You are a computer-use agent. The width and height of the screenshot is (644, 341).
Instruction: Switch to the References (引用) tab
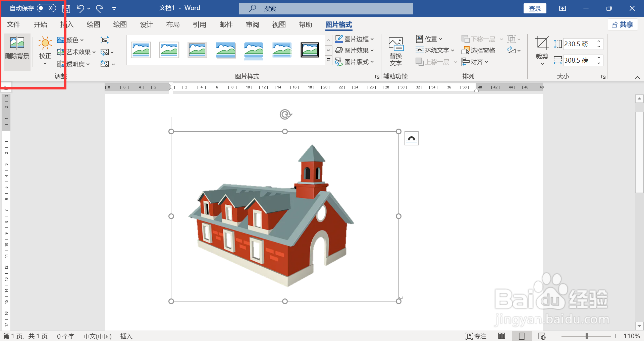(199, 24)
